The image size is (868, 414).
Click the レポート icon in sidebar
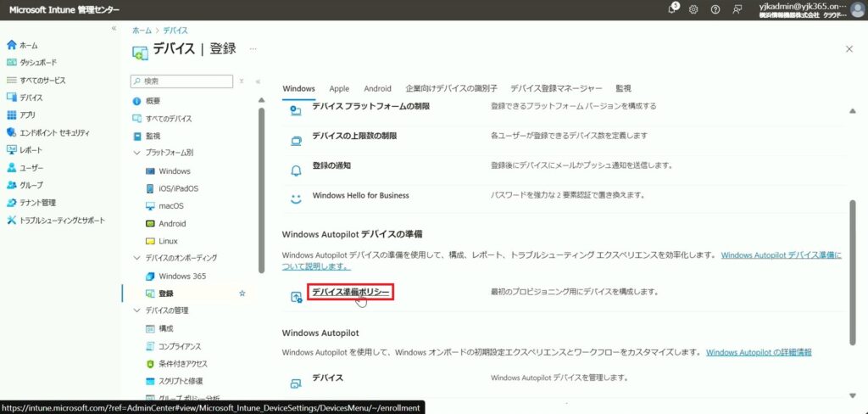pyautogui.click(x=12, y=150)
